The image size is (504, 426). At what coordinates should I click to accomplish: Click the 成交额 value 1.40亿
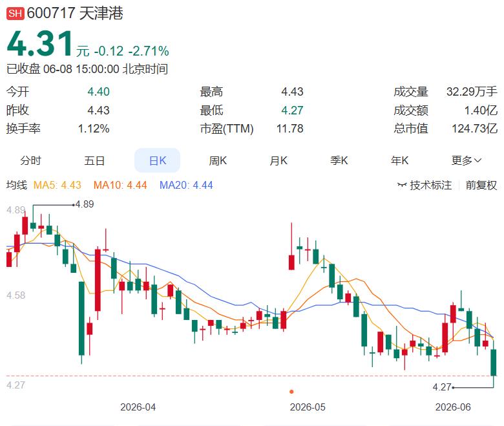481,111
